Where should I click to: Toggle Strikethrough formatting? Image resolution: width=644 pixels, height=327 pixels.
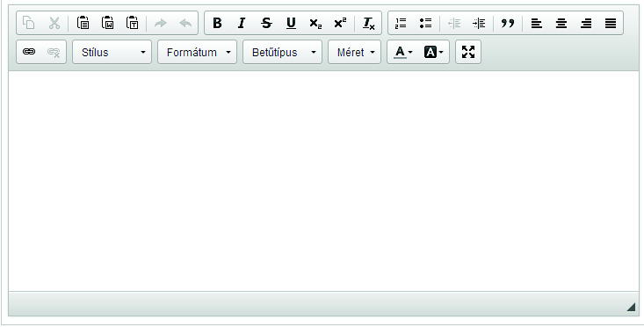(266, 23)
